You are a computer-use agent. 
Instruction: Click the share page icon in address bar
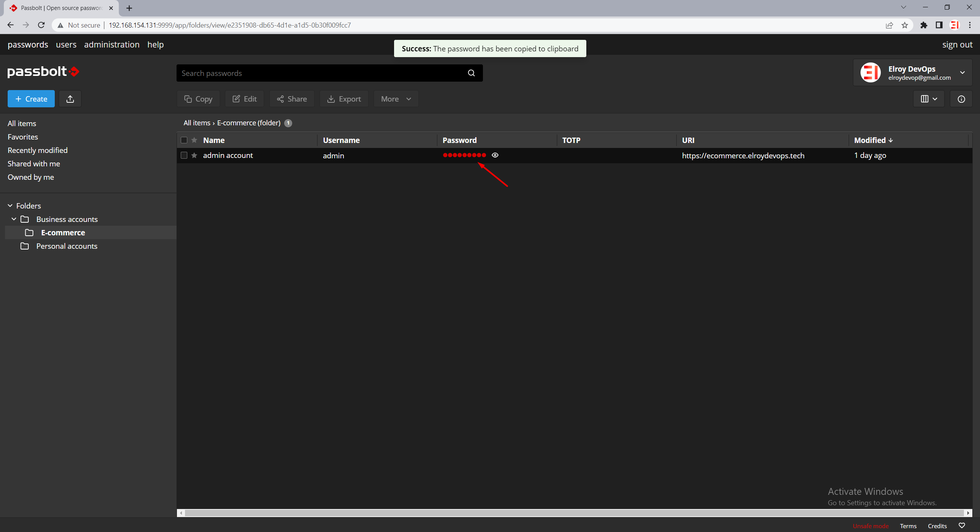(889, 25)
